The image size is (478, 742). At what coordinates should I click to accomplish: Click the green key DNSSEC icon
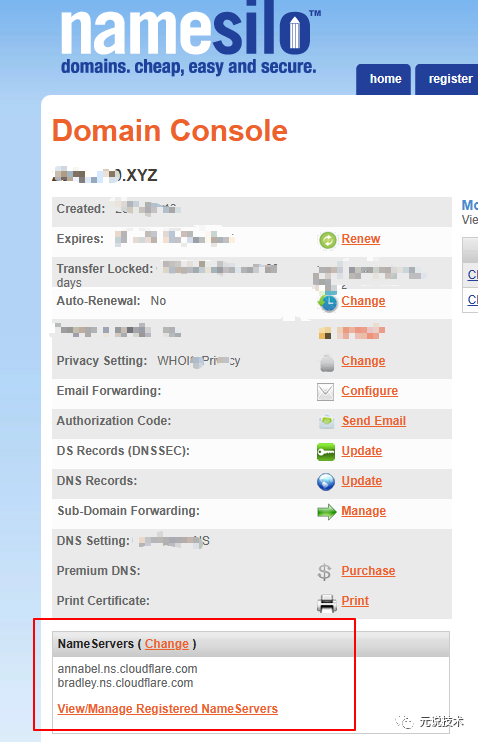click(x=326, y=452)
